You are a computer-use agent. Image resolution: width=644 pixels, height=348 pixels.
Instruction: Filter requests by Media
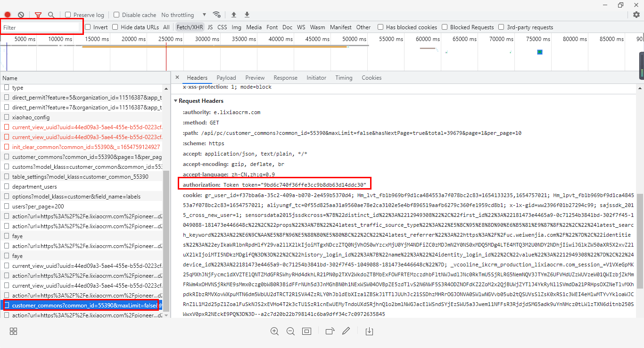click(x=254, y=27)
